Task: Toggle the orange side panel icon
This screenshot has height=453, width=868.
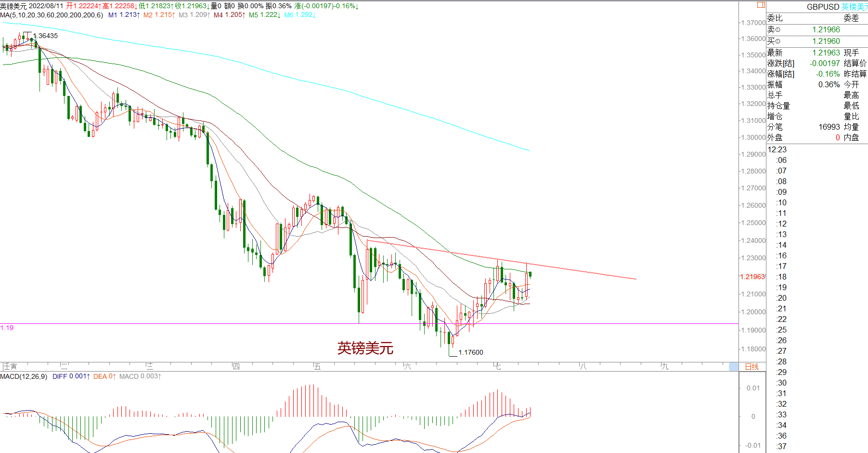Action: pos(761,5)
